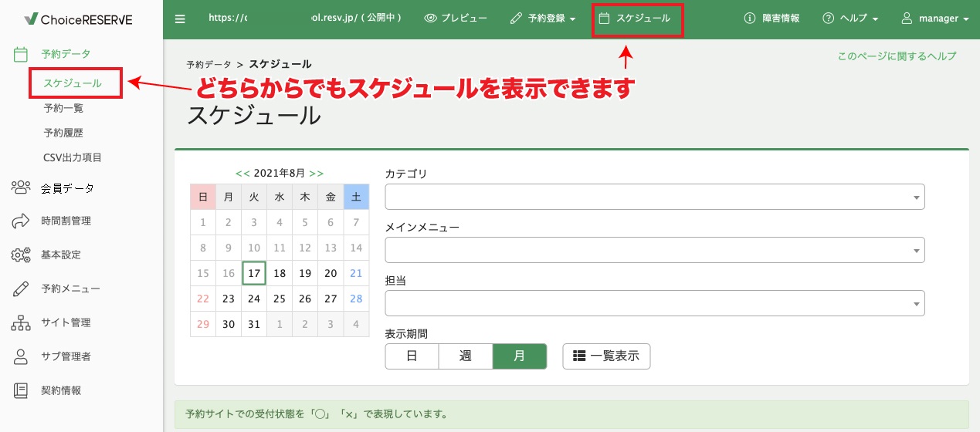Open 予約一覧 in the sidebar
Screen dimensions: 980x432
(x=63, y=108)
